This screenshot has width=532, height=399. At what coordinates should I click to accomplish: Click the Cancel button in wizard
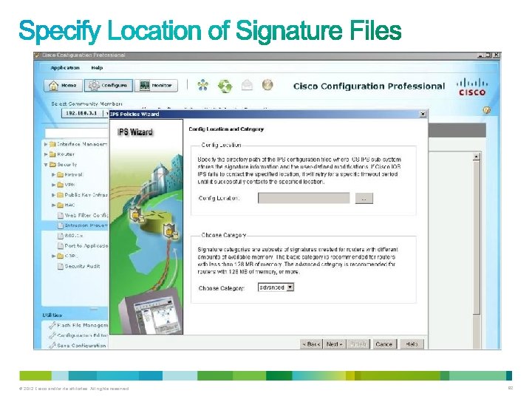point(384,344)
